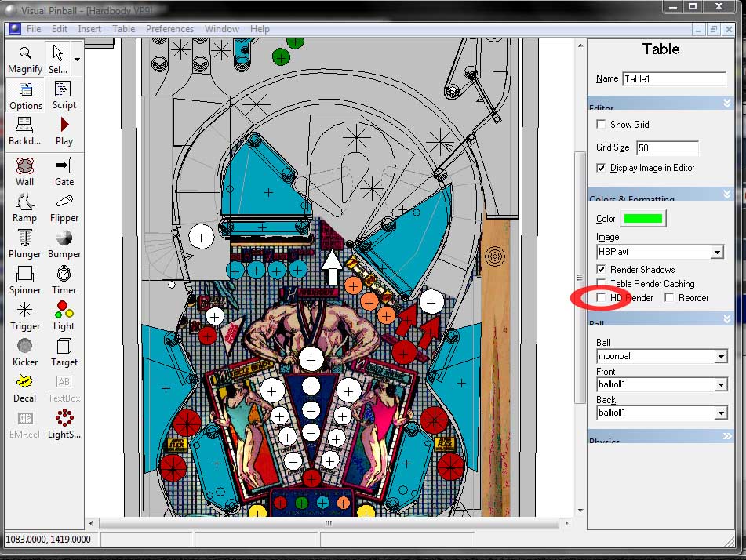
Task: Open the Ball moonball dropdown
Action: [721, 356]
